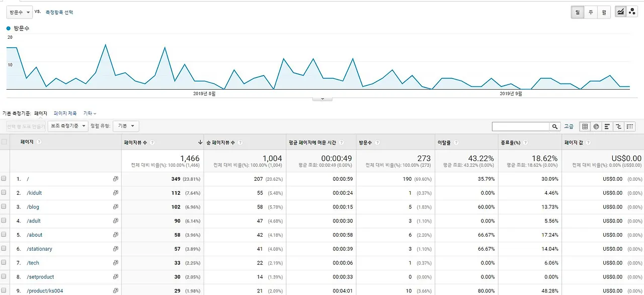Screen dimensions: 644x295
Task: Click the table search input field
Action: click(x=521, y=126)
